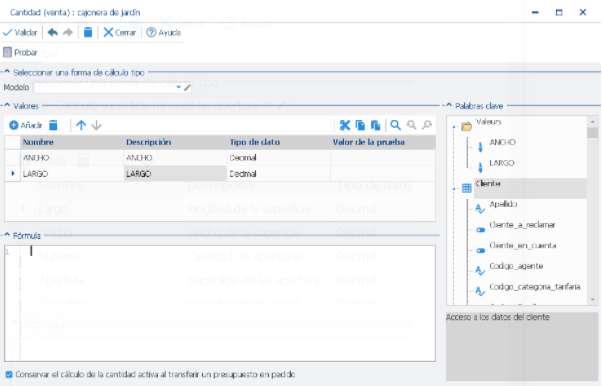Click the redo arrow in the top toolbar
Viewport: 602px width, 386px height.
point(68,33)
